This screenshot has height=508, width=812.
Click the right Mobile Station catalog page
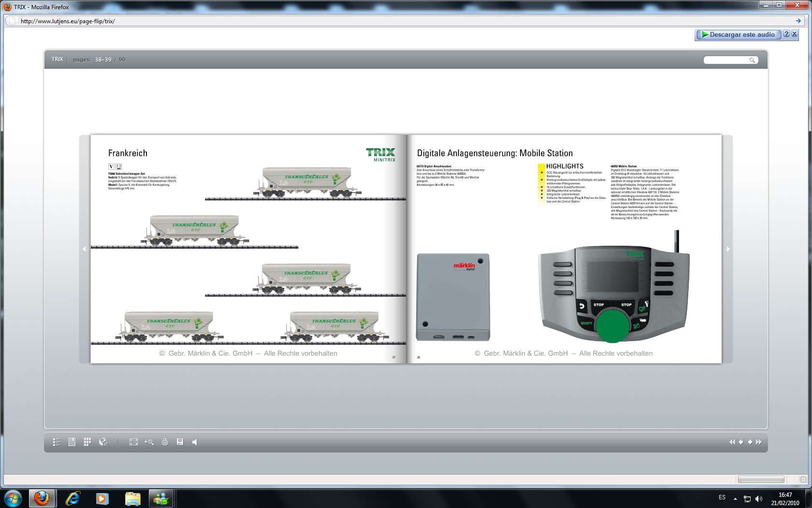click(564, 249)
